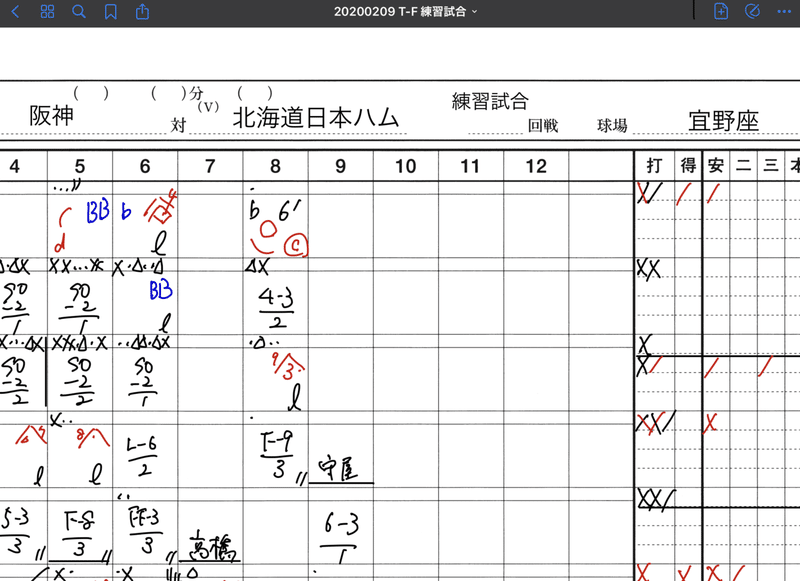Click the 球場 label
Viewport: 800px width, 581px height.
pyautogui.click(x=612, y=125)
